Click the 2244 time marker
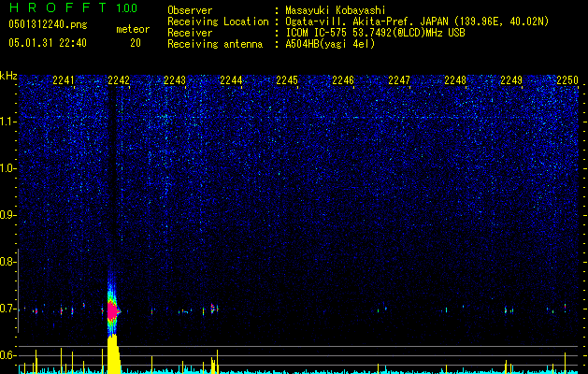Image resolution: width=588 pixels, height=374 pixels. pyautogui.click(x=231, y=80)
